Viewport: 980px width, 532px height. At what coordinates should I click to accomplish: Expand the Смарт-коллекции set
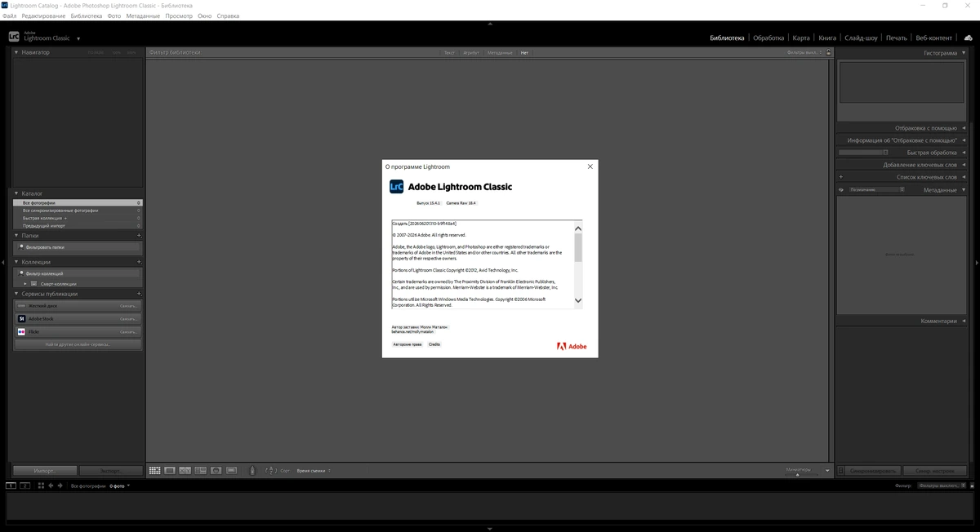pos(25,284)
